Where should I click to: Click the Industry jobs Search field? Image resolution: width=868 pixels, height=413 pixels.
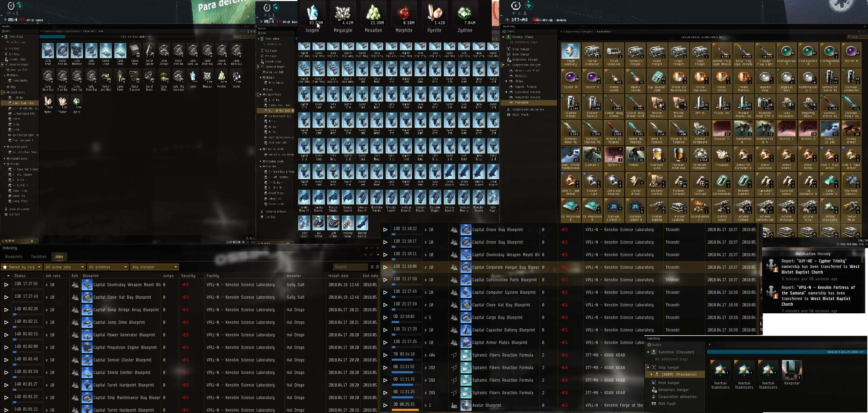pos(350,267)
